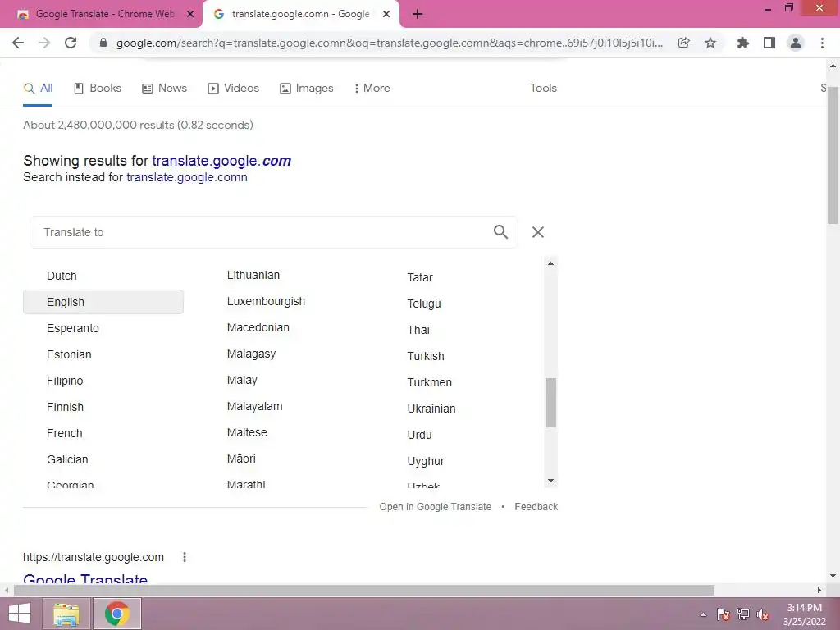Choose Esperanto from the language list
The height and width of the screenshot is (630, 840).
click(x=73, y=328)
